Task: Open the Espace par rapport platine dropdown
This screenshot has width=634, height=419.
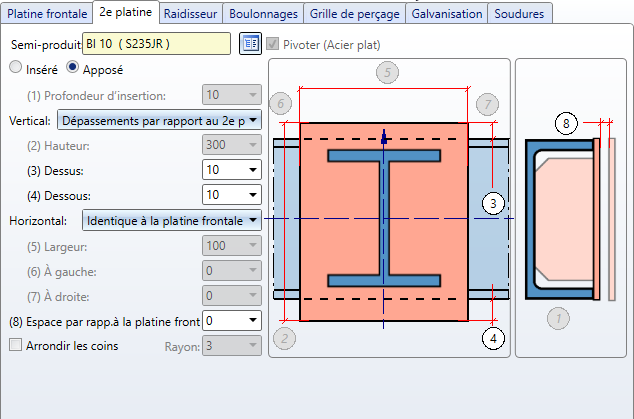Action: point(252,321)
